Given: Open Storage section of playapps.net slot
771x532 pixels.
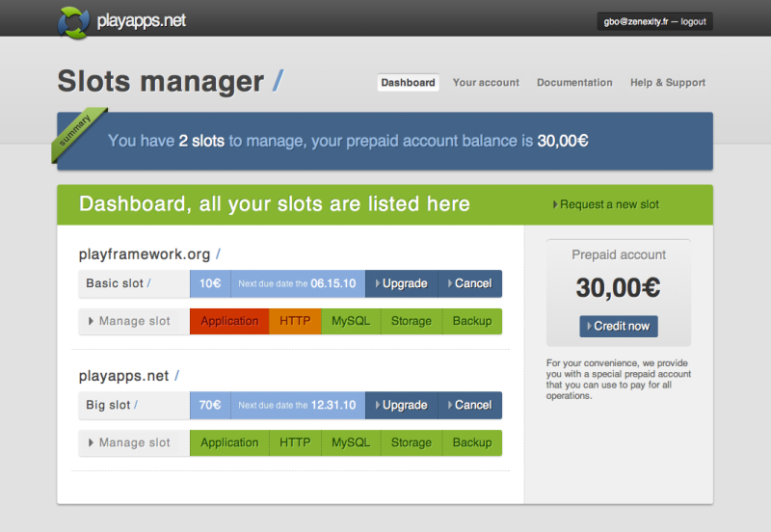Looking at the screenshot, I should tap(412, 442).
